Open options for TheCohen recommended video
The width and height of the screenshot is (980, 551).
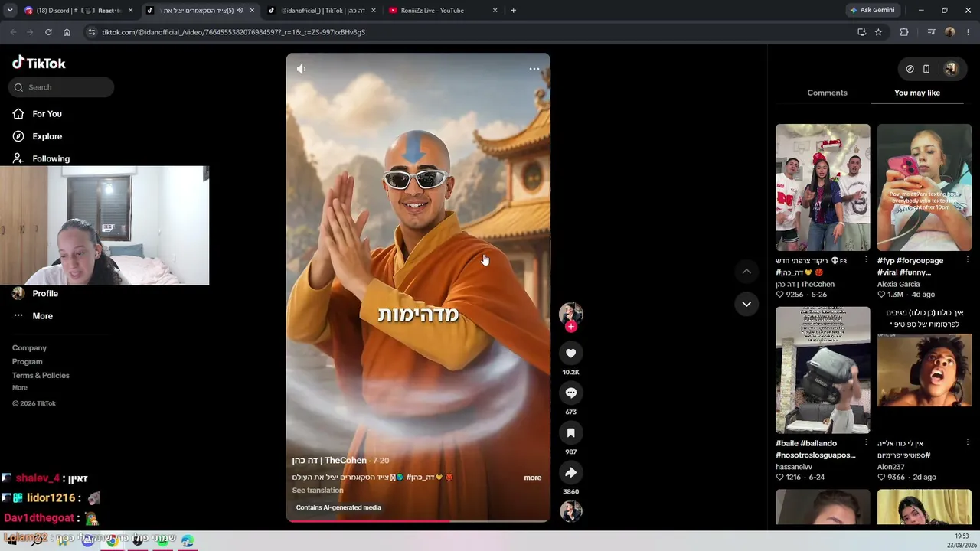[x=866, y=260]
